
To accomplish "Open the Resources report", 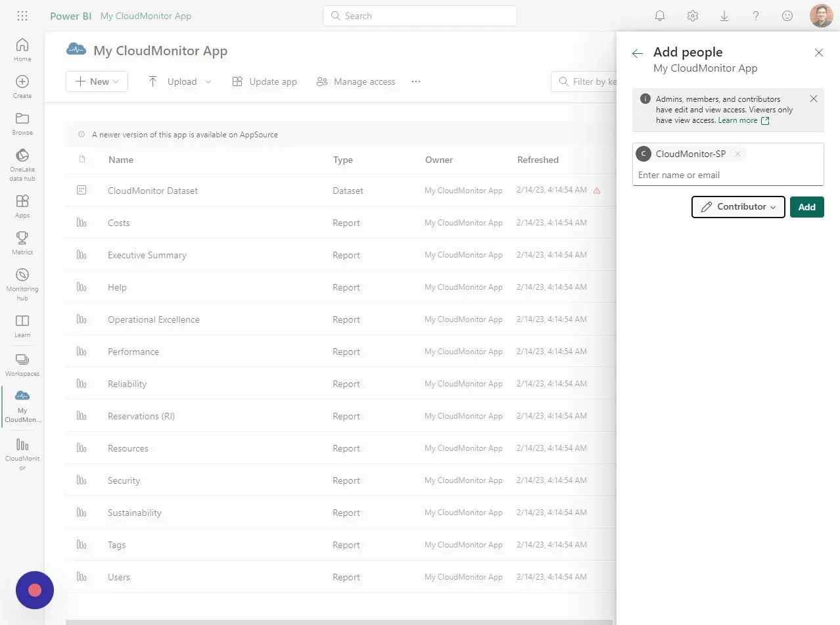I will pyautogui.click(x=128, y=448).
